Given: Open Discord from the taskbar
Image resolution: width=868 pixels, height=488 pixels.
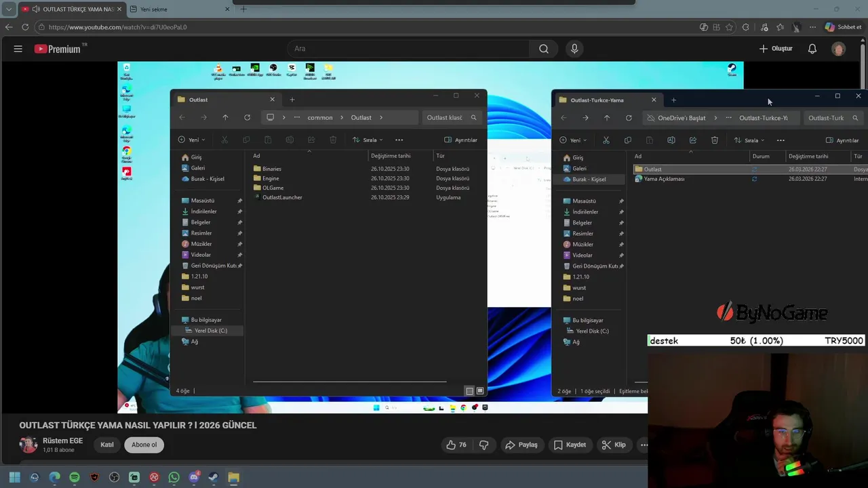Looking at the screenshot, I should pos(194,477).
